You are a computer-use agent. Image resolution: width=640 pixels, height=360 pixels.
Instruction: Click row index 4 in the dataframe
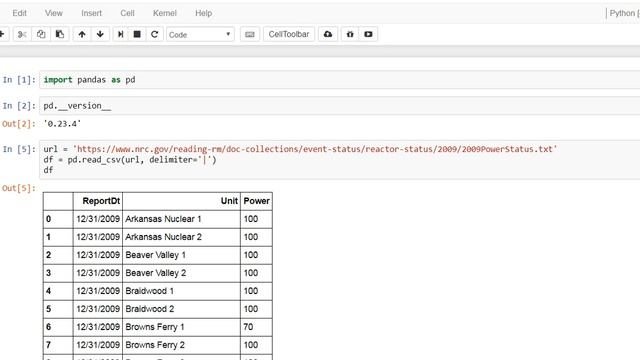coord(58,291)
